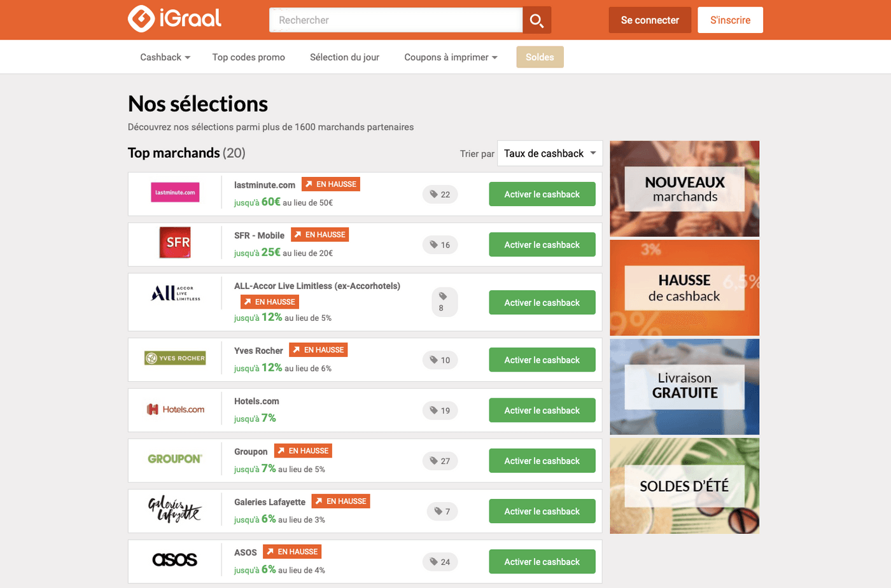
Task: Open the SFR - Mobile merchant name link
Action: point(259,235)
